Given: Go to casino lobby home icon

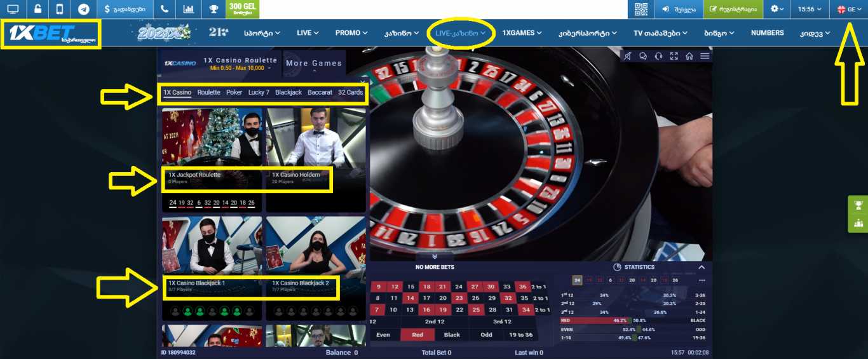Looking at the screenshot, I should tap(689, 56).
